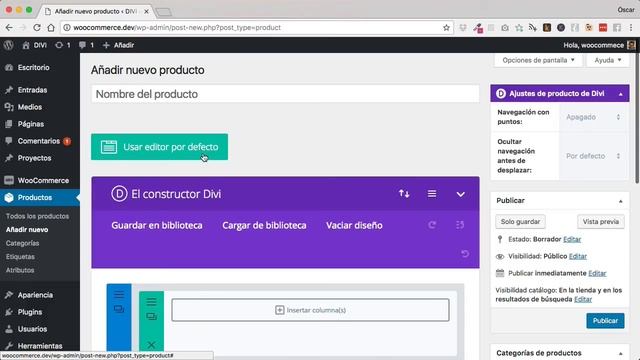This screenshot has height=360, width=640.
Task: Open pending updates indicator
Action: point(63,45)
